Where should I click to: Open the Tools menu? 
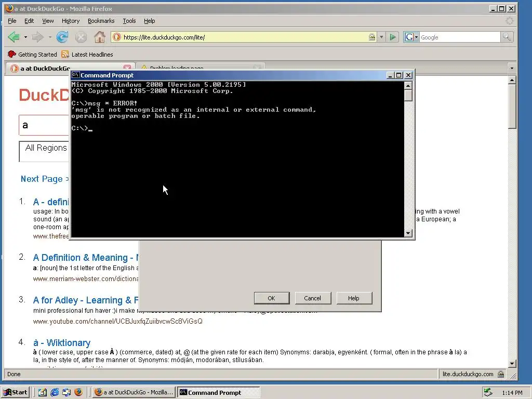129,21
